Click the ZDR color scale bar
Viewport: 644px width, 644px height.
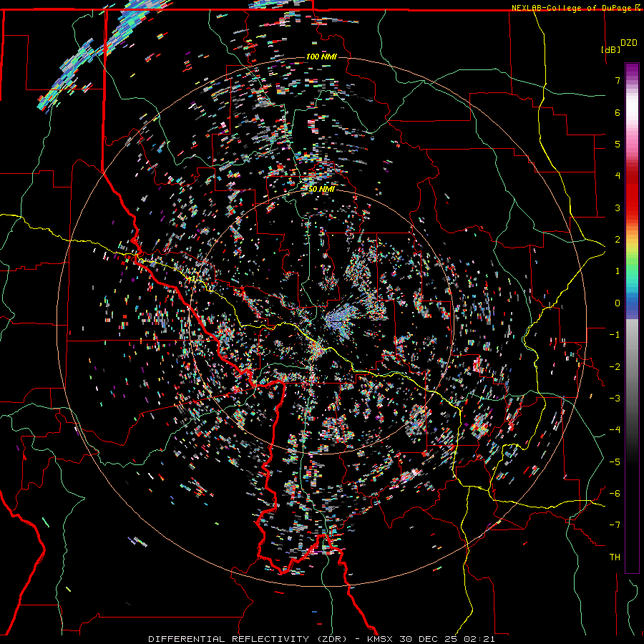tap(632, 318)
